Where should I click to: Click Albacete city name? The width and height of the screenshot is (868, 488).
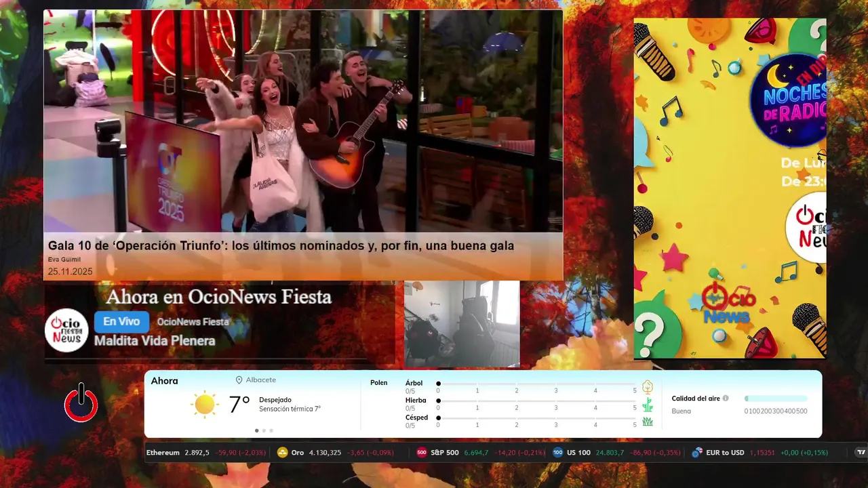[261, 380]
